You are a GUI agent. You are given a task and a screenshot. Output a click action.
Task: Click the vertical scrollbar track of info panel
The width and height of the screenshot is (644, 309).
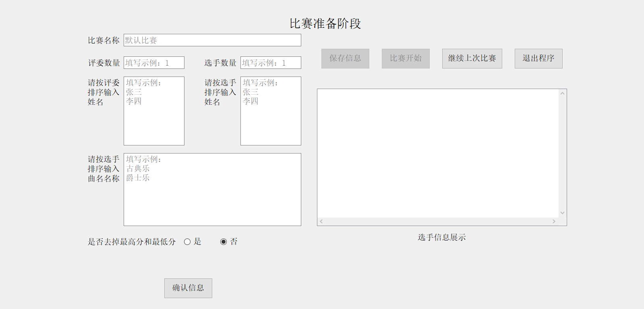pyautogui.click(x=563, y=153)
